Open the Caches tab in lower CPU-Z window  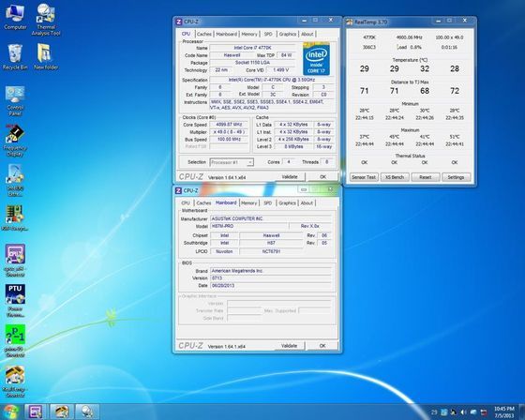[203, 202]
